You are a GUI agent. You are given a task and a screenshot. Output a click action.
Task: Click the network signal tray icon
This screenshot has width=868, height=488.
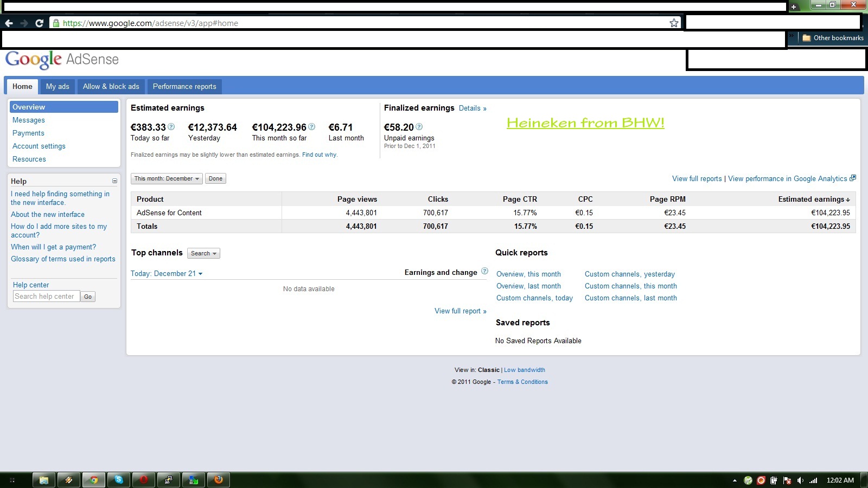point(813,480)
